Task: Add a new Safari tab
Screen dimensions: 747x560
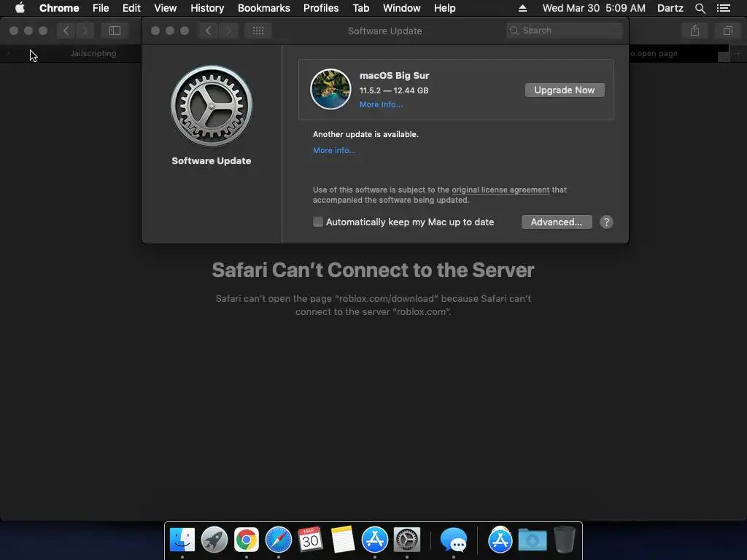Action: 738,53
